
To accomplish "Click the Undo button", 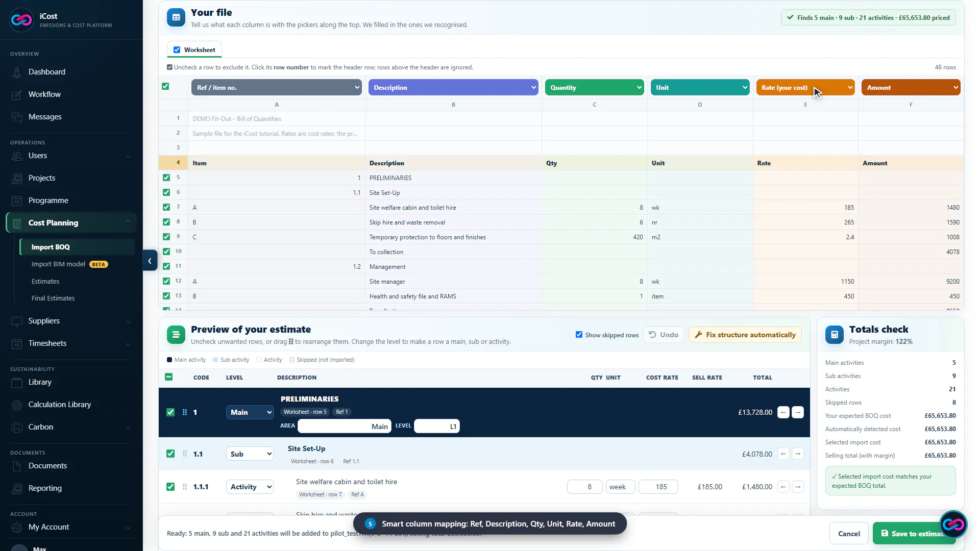I will [664, 335].
